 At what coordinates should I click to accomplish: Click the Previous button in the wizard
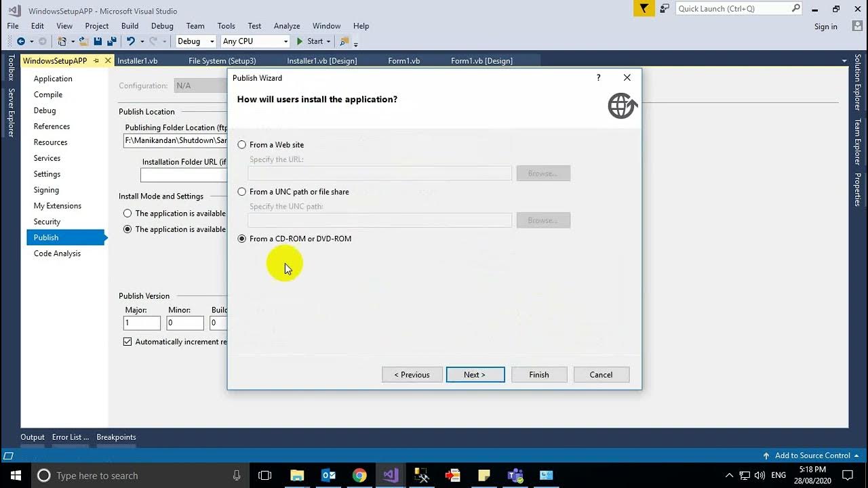[412, 375]
